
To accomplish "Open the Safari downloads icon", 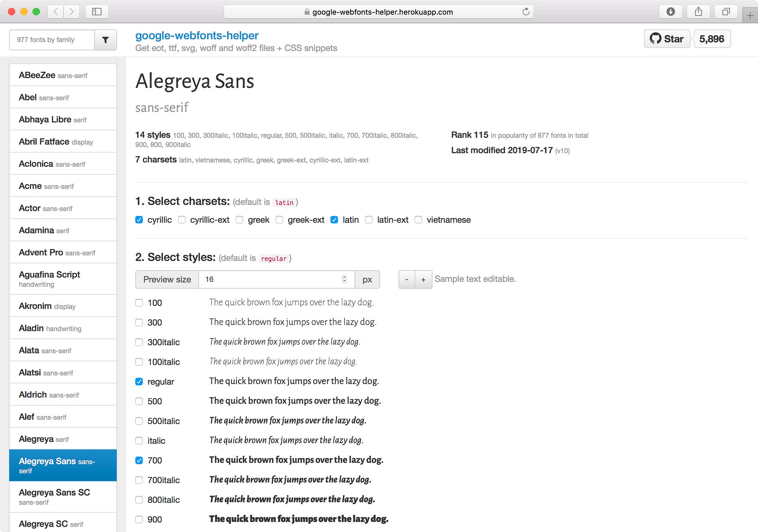I will [670, 12].
